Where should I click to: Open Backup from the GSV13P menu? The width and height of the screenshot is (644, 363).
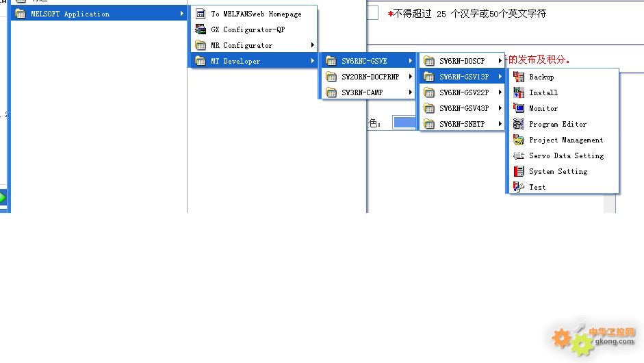[x=564, y=77]
